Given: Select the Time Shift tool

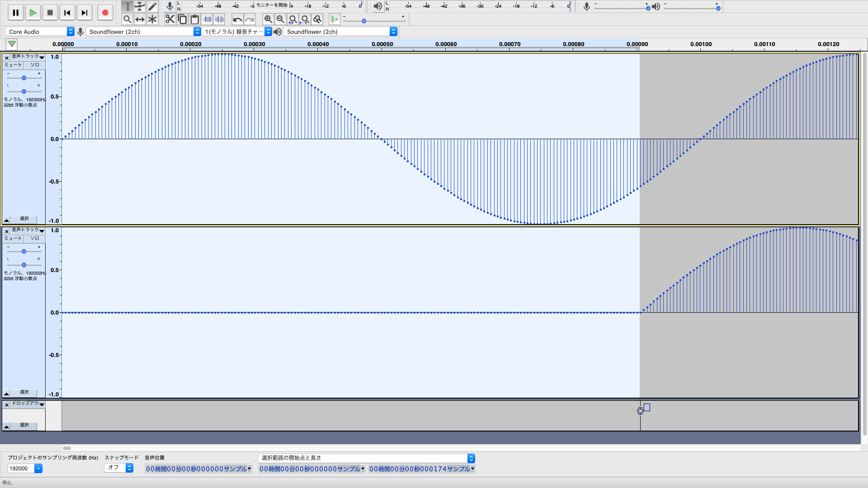Looking at the screenshot, I should [x=140, y=19].
